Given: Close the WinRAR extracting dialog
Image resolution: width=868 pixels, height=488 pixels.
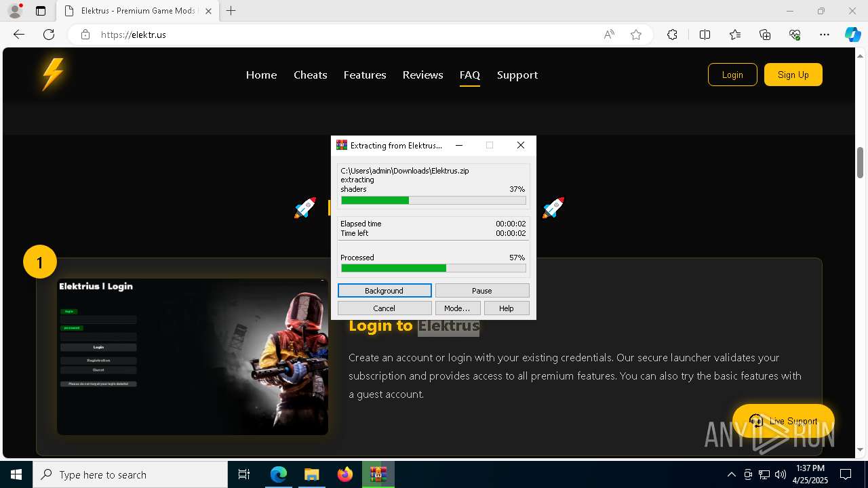Looking at the screenshot, I should [x=521, y=145].
